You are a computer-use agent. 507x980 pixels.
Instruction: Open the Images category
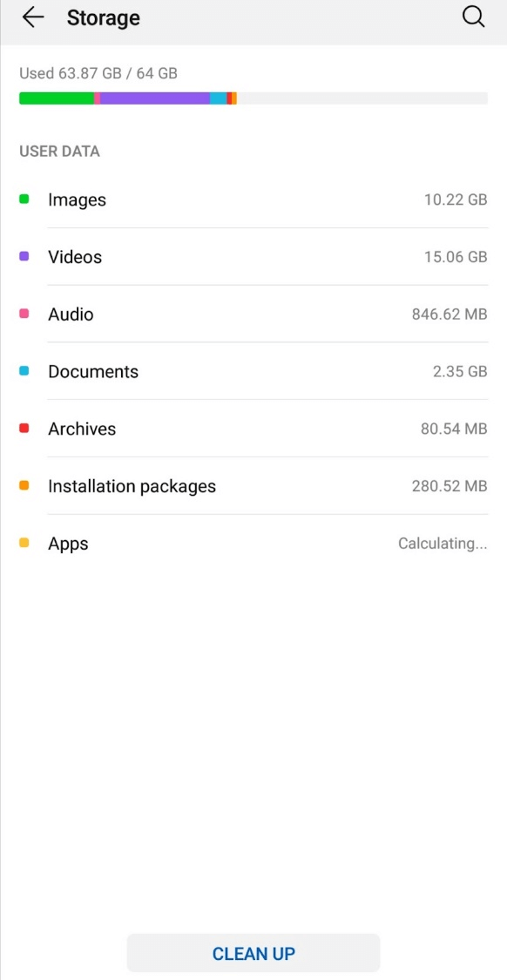(253, 199)
